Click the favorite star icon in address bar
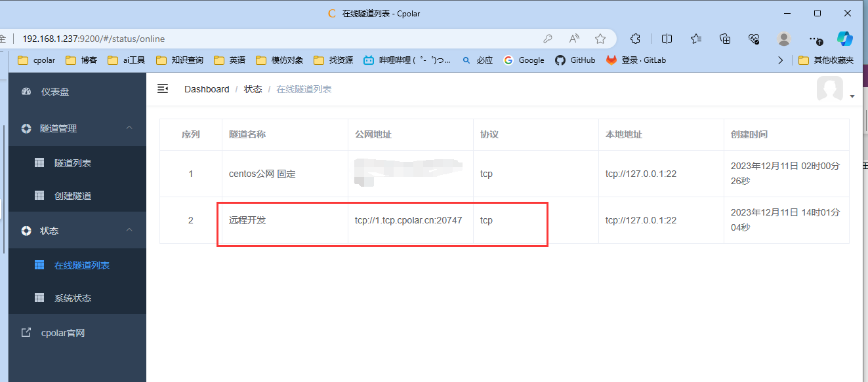 pyautogui.click(x=600, y=39)
